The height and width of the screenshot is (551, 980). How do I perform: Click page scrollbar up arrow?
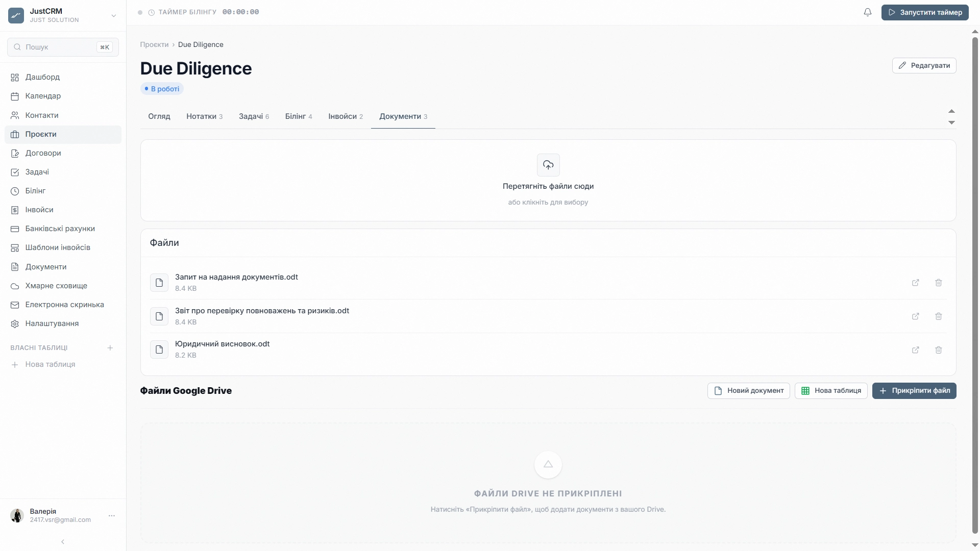point(975,32)
